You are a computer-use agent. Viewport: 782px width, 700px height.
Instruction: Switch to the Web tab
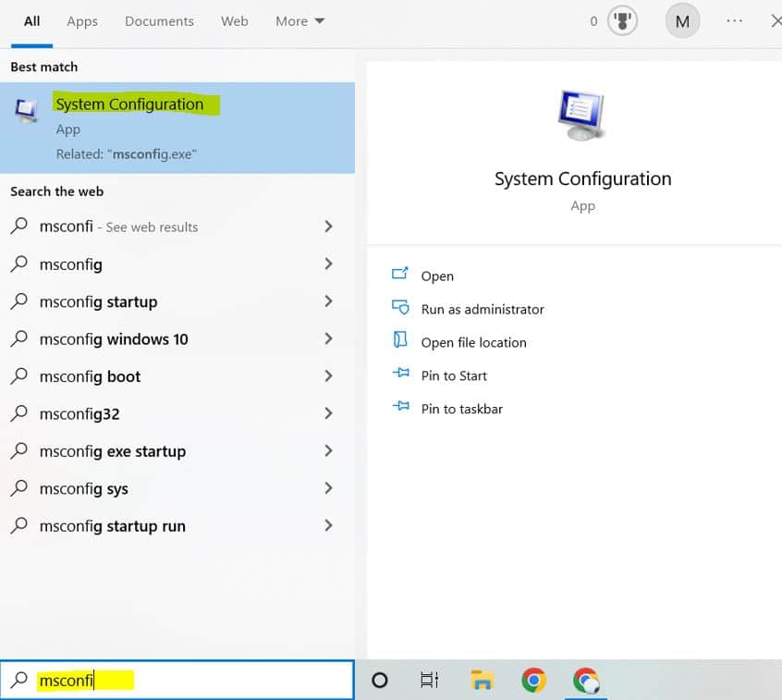(235, 21)
